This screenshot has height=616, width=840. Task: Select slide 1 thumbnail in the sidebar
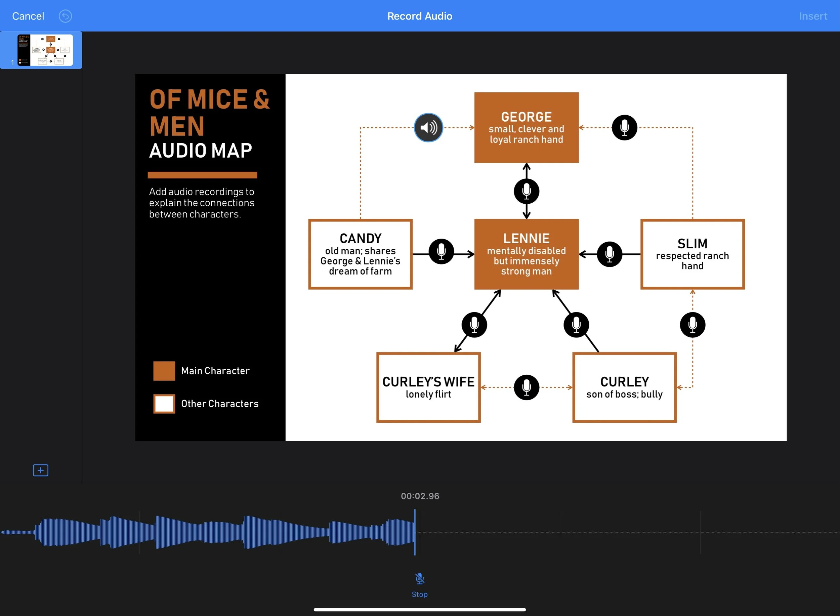tap(45, 50)
